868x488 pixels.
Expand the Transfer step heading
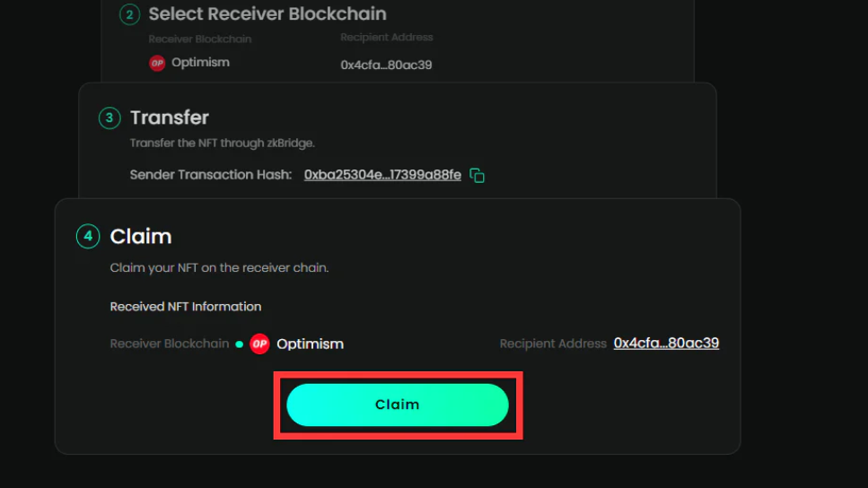[170, 118]
